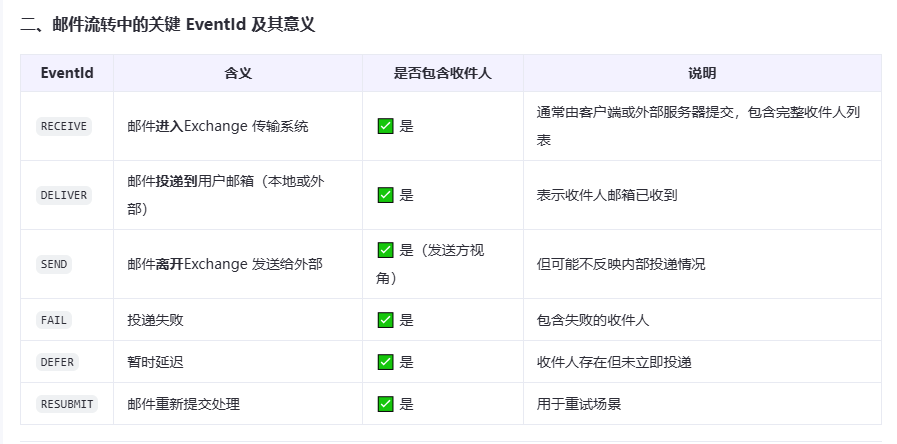Viewport: 897px width, 444px height.
Task: Click the EventId column header
Action: click(67, 73)
